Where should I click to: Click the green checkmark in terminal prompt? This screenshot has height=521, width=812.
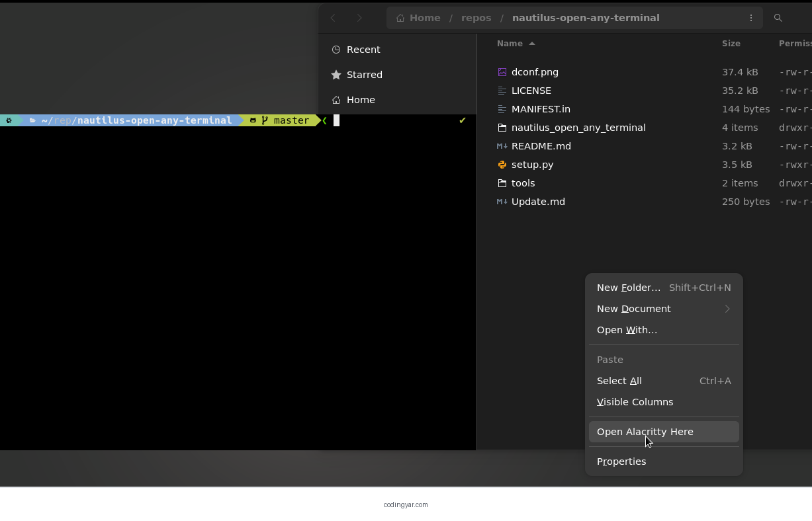463,120
